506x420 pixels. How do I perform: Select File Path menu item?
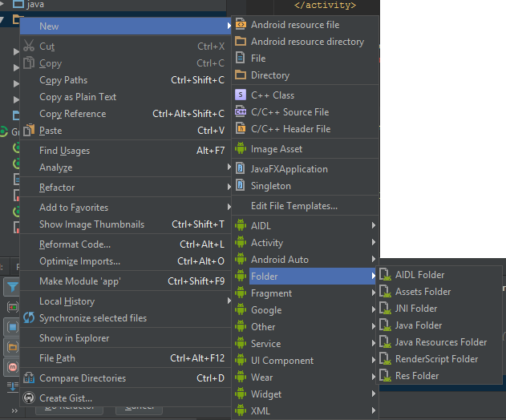coord(126,357)
